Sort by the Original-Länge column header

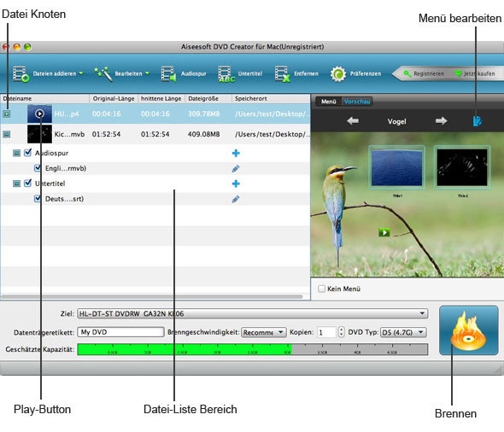(x=114, y=98)
